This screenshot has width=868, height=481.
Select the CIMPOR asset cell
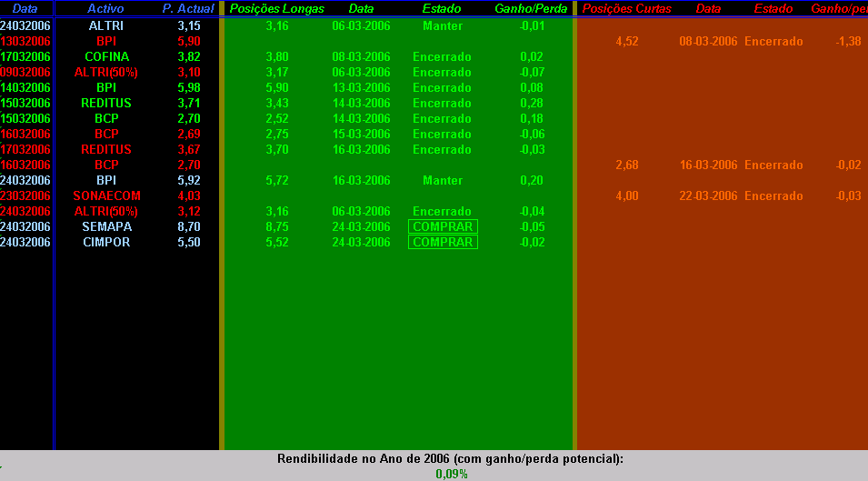click(x=107, y=242)
